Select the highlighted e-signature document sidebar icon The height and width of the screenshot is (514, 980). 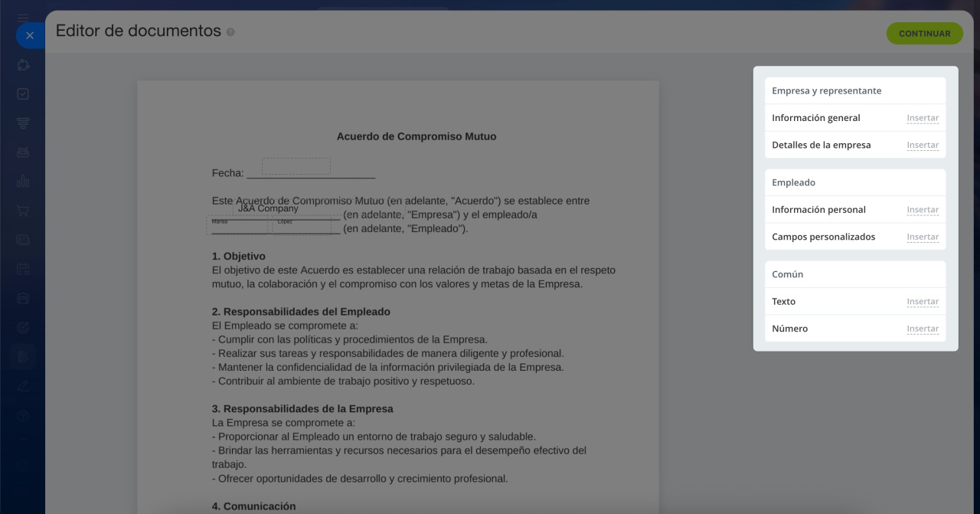pos(23,356)
